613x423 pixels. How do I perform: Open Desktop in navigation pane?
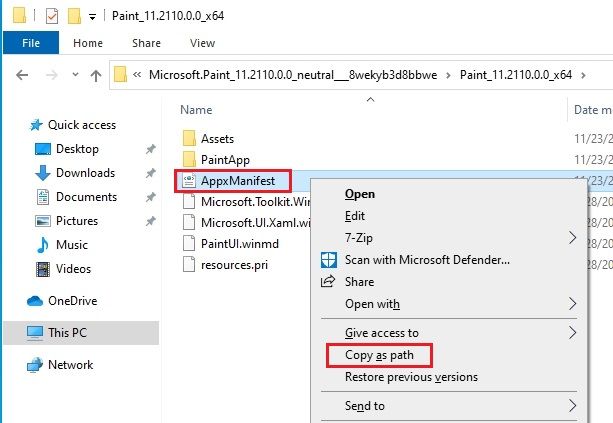pyautogui.click(x=77, y=149)
